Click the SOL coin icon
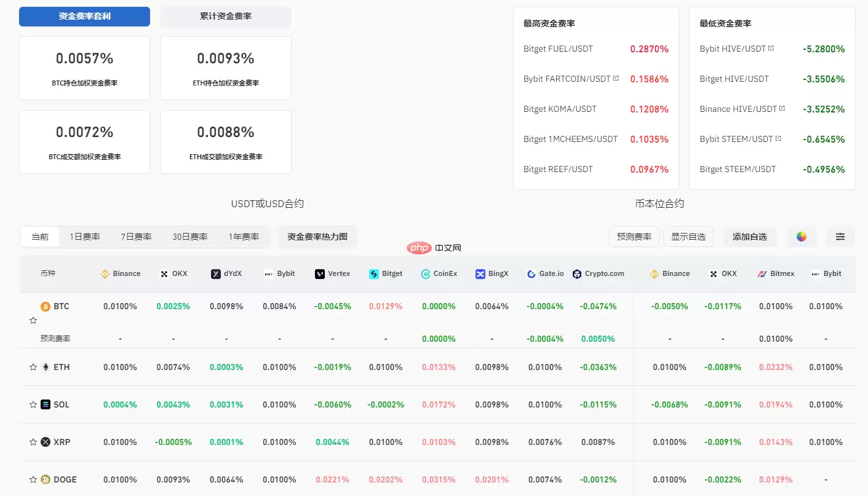 point(46,404)
